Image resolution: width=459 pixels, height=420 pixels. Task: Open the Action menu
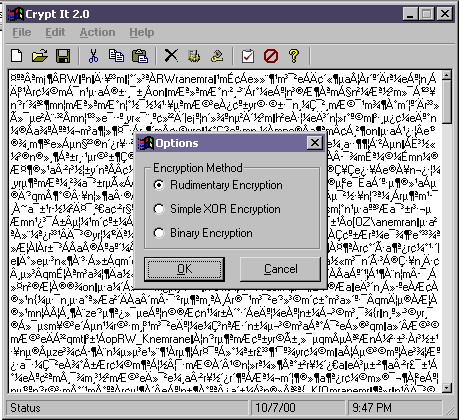pyautogui.click(x=97, y=32)
